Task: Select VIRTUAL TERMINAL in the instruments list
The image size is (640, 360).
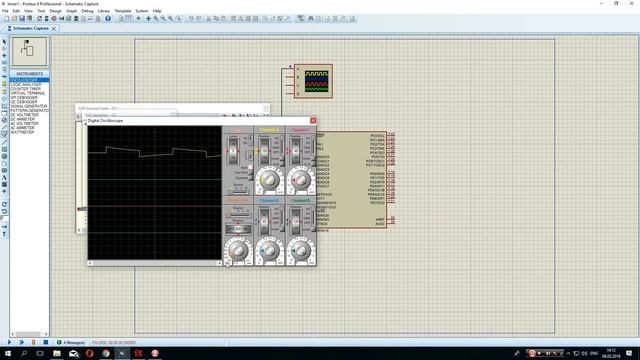Action: point(29,93)
